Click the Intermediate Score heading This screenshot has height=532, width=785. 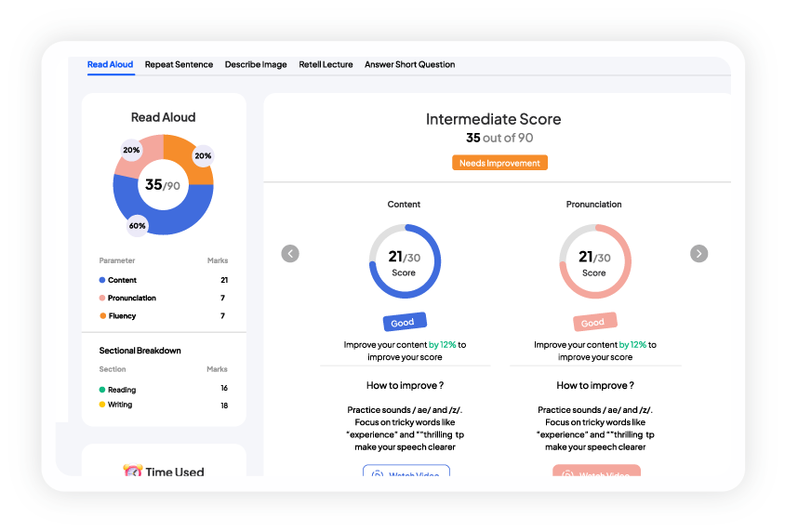coord(493,119)
